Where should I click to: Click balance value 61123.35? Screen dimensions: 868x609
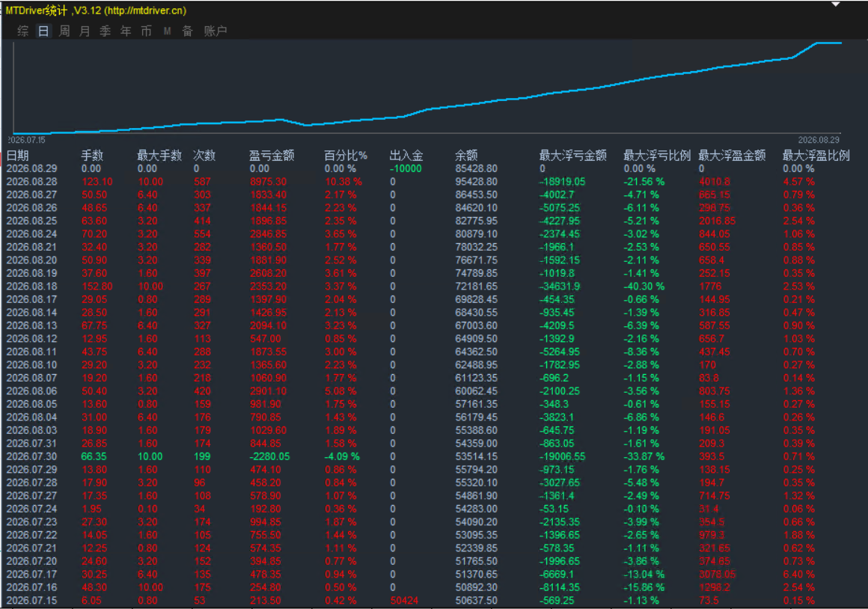[x=476, y=378]
